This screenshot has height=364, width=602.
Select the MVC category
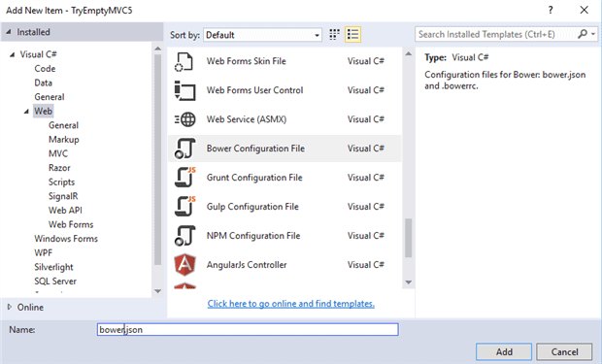(58, 154)
